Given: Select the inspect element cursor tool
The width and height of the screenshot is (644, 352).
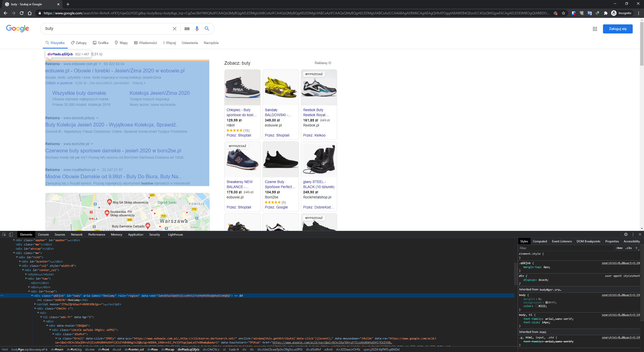Looking at the screenshot, I should (4, 234).
